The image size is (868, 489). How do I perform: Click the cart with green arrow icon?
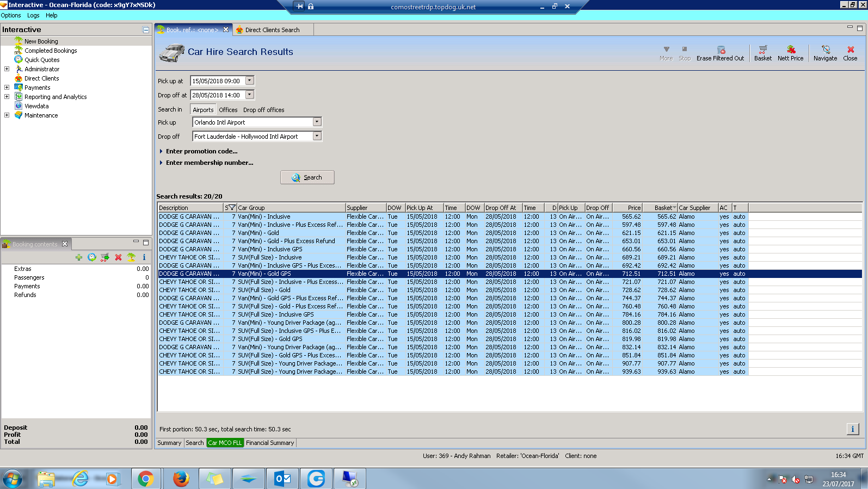[105, 257]
